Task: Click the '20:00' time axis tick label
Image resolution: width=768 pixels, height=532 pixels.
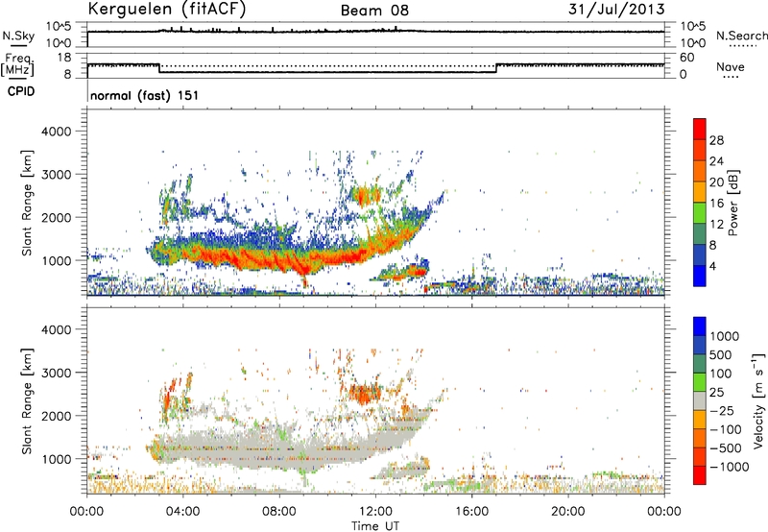Action: point(568,512)
